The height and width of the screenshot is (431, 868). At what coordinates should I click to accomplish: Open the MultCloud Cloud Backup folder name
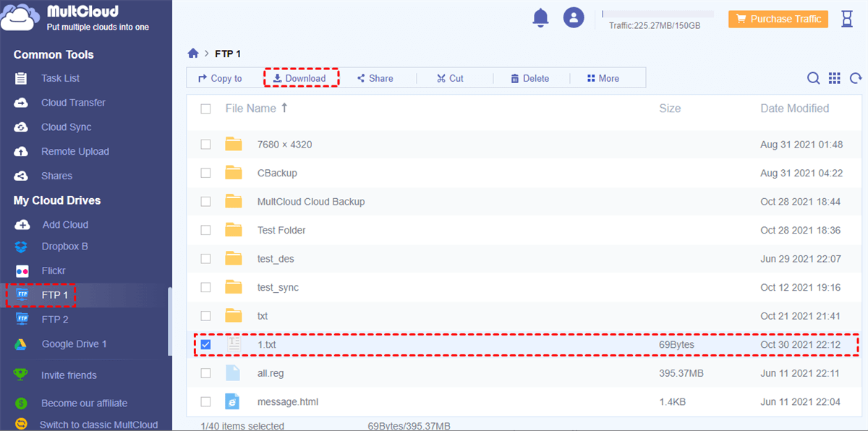click(311, 202)
